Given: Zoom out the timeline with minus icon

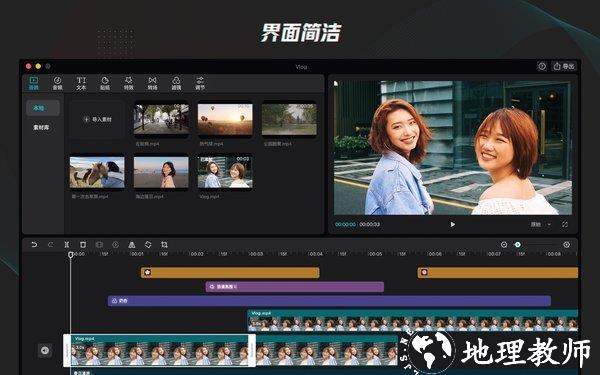Looking at the screenshot, I should [x=504, y=245].
